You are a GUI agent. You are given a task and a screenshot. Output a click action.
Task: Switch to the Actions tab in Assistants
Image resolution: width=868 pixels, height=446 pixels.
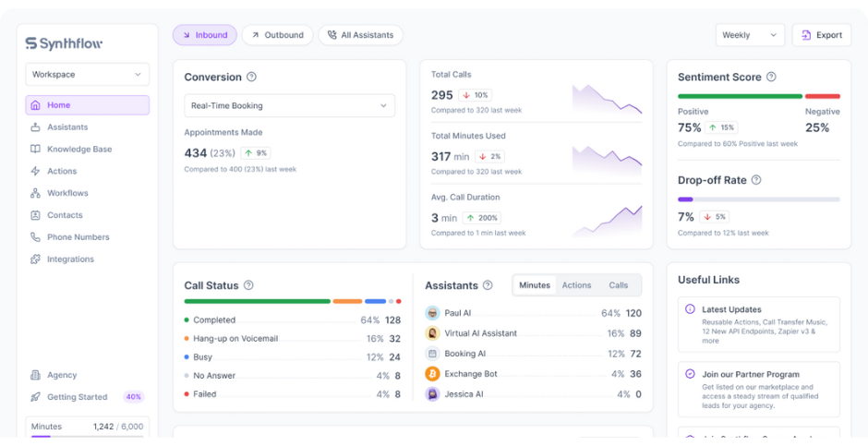(x=576, y=285)
